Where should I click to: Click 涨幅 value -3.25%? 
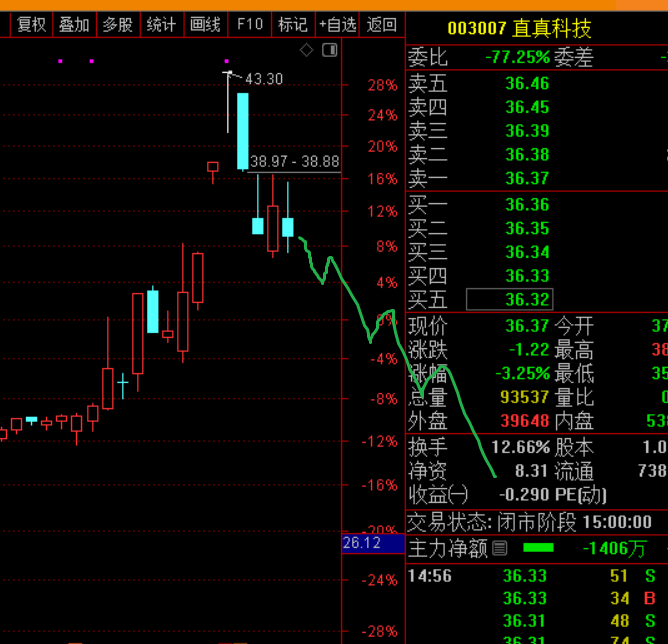coord(523,374)
